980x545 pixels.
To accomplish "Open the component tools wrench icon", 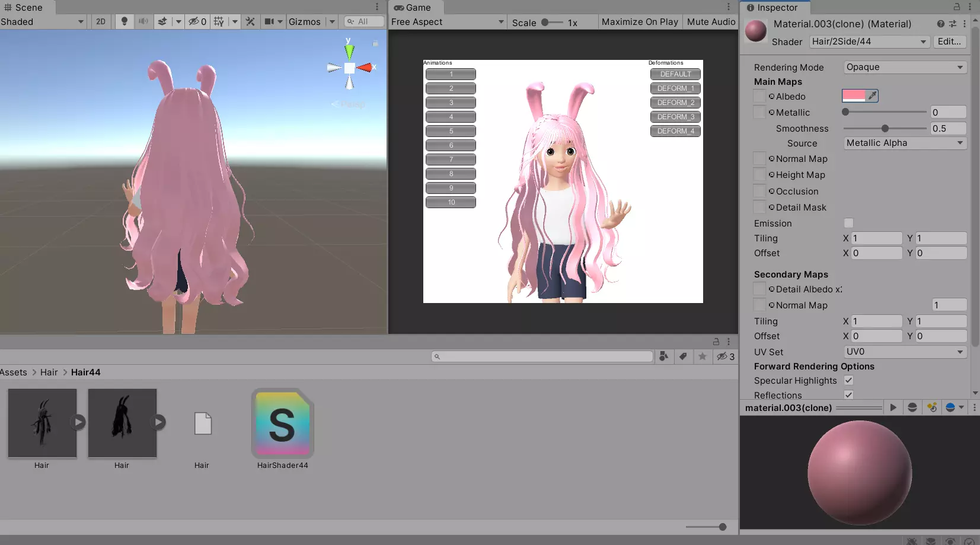I will (250, 21).
